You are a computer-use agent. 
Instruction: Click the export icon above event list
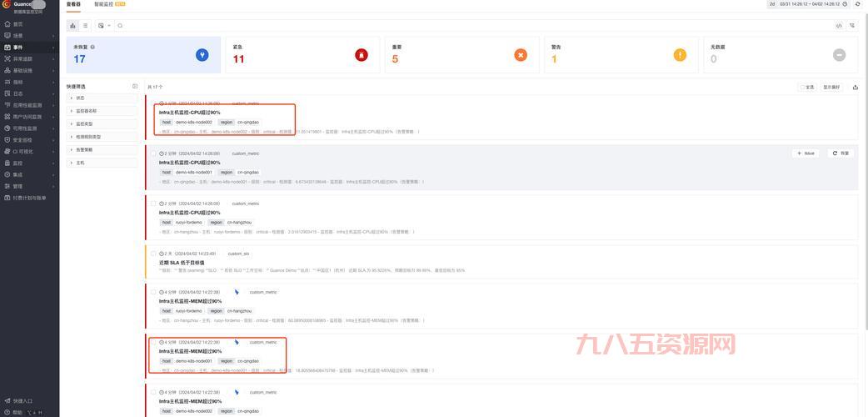pyautogui.click(x=856, y=87)
